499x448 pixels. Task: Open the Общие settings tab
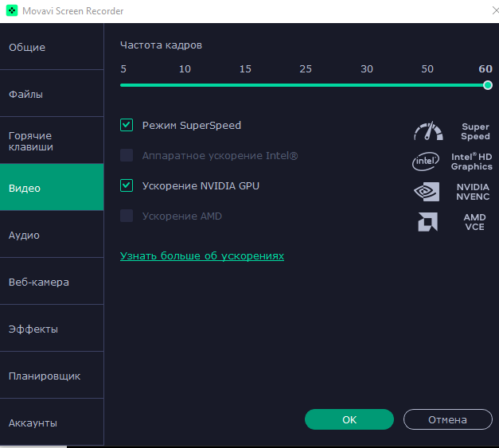coord(52,46)
